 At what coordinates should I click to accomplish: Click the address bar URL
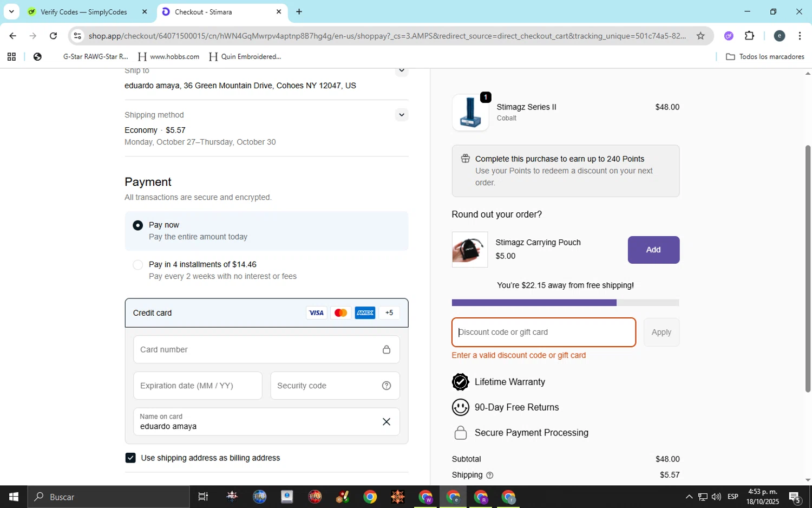[x=387, y=36]
